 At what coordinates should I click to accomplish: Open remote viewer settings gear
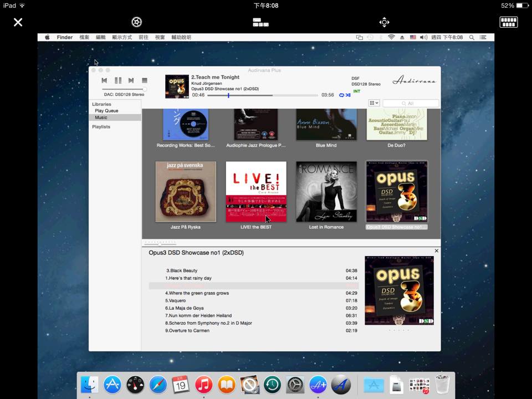(x=136, y=22)
